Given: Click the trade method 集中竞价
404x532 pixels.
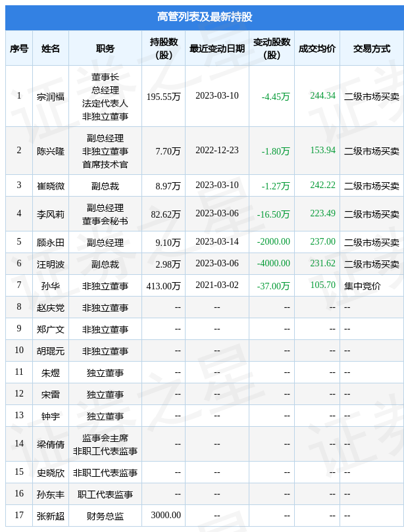Looking at the screenshot, I should pos(363,285).
